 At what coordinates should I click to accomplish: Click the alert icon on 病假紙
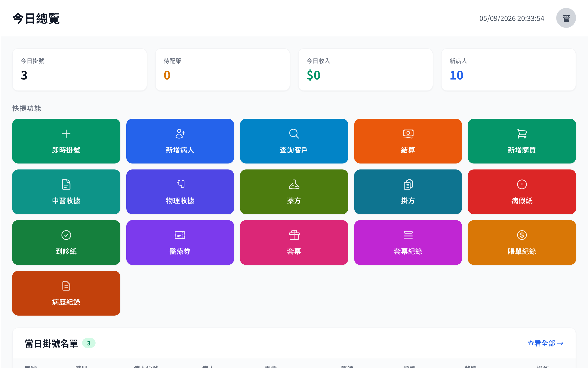click(522, 184)
